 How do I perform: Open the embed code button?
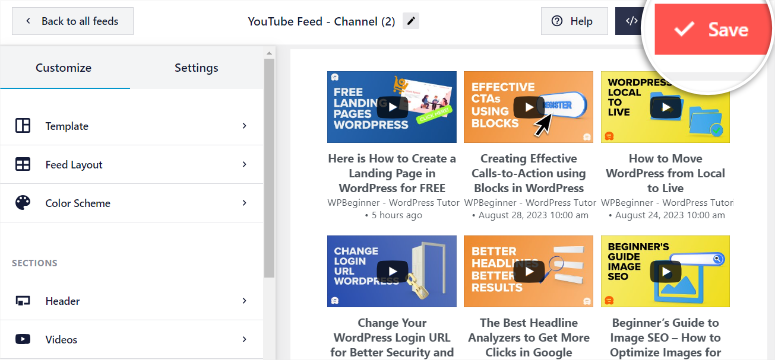(631, 21)
